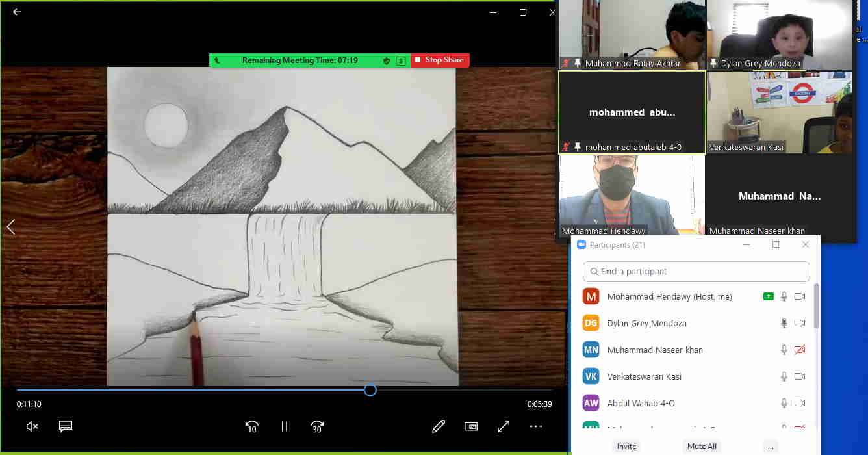
Task: Click microphone icon for Abdul Wahab 4-O
Action: point(784,403)
